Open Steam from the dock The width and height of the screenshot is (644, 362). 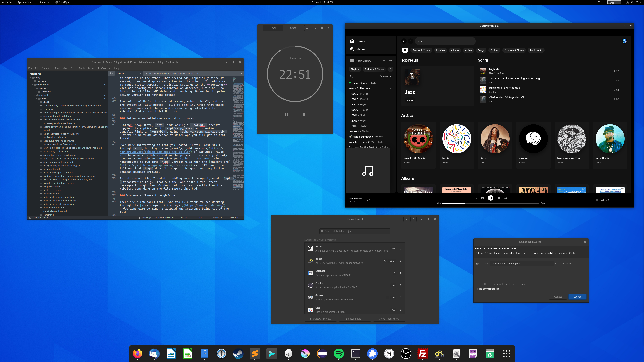tap(238, 353)
